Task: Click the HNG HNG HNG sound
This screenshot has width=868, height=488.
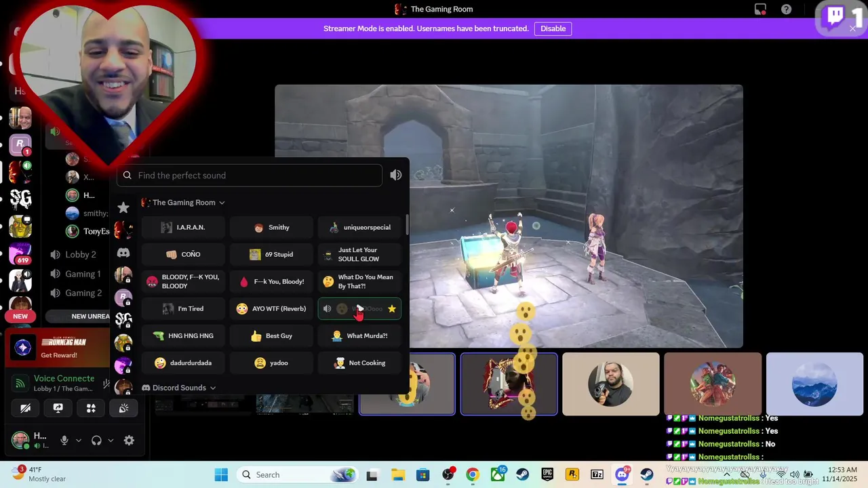Action: pyautogui.click(x=183, y=335)
